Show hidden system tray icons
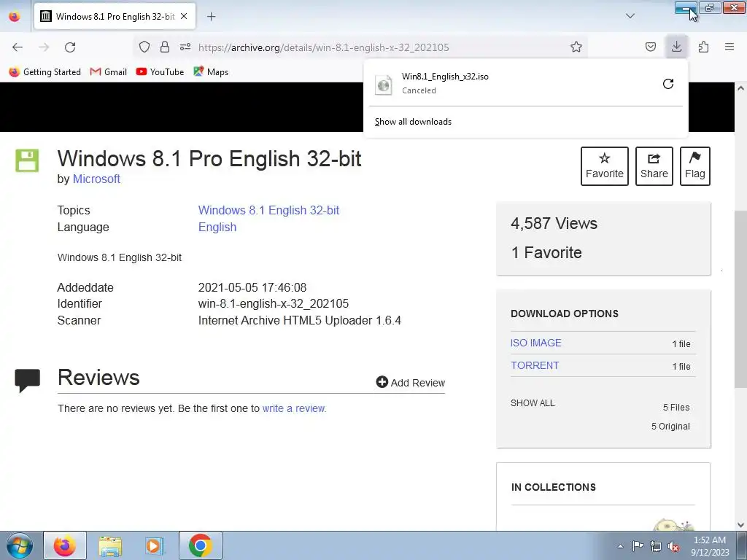 pyautogui.click(x=620, y=546)
